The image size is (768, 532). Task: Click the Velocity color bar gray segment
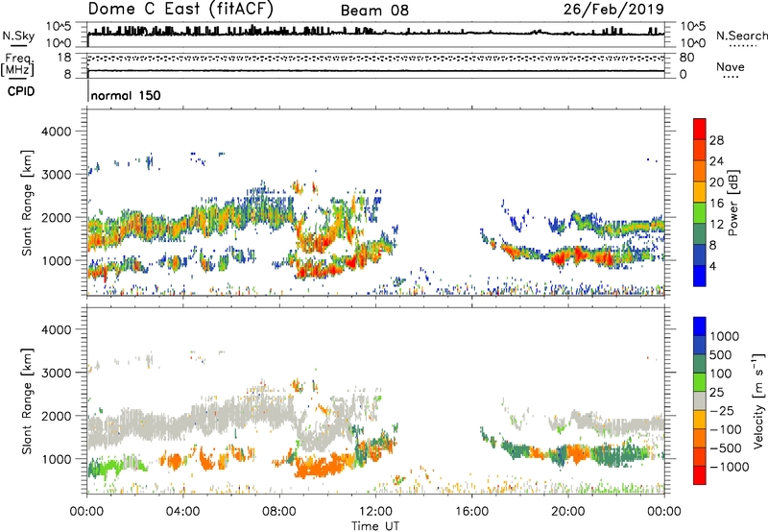[x=700, y=400]
